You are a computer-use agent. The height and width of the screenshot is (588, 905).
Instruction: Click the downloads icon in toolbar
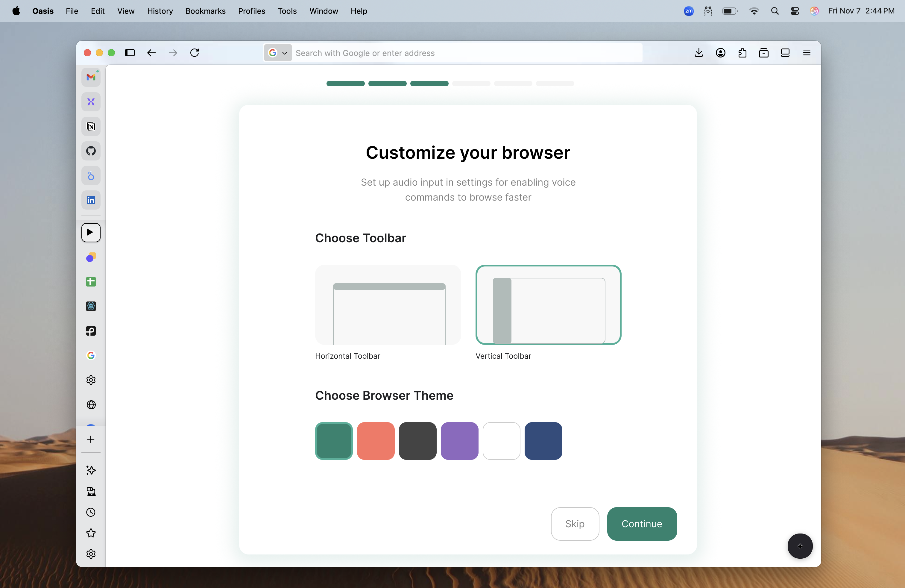(699, 53)
